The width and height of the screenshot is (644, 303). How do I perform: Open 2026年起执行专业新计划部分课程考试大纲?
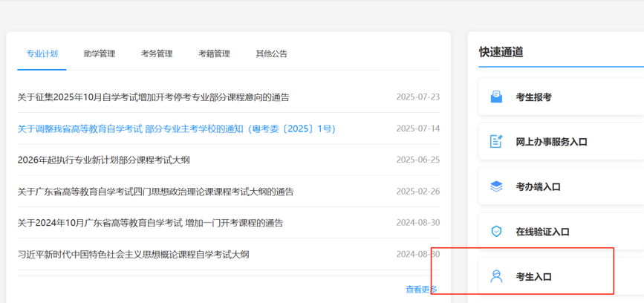click(x=103, y=160)
